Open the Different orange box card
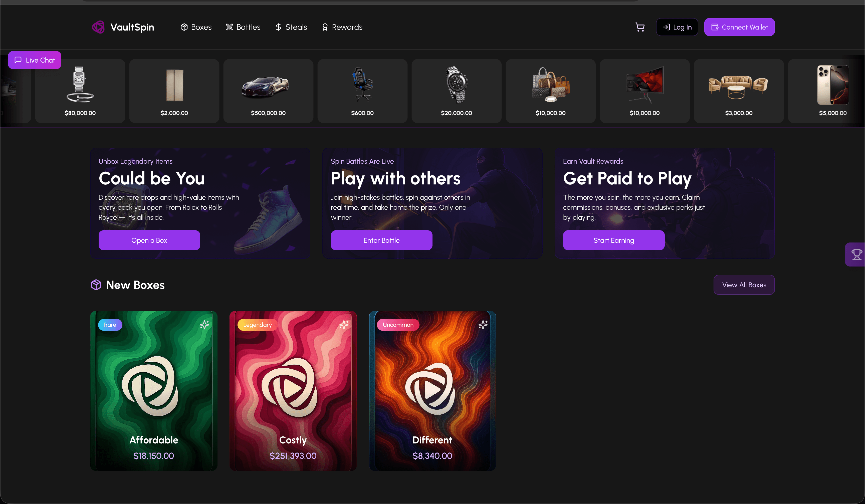This screenshot has height=504, width=865. 432,391
